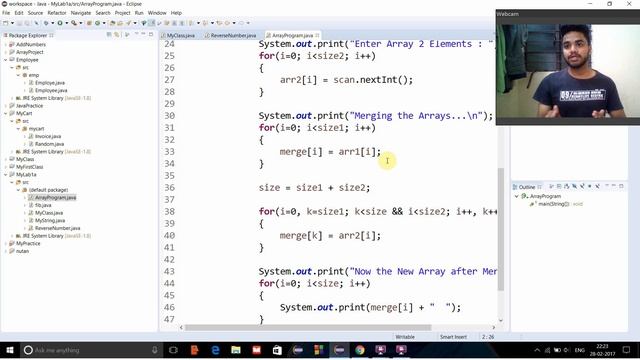Open the Source menu
This screenshot has width=640, height=360.
coord(35,13)
